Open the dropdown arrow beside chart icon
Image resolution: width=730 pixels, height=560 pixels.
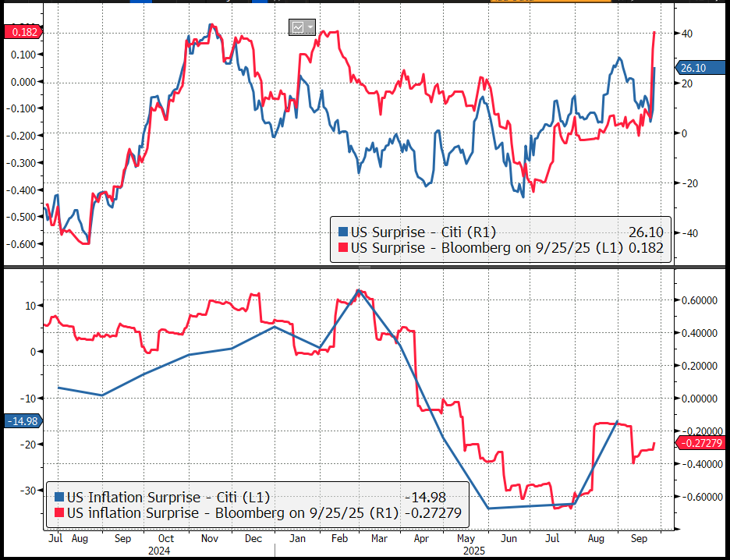tap(310, 27)
